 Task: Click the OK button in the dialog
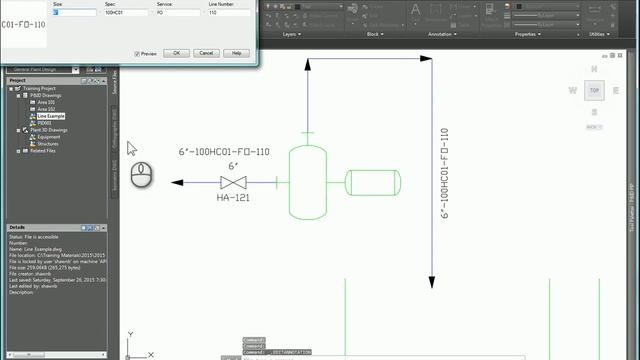point(176,53)
